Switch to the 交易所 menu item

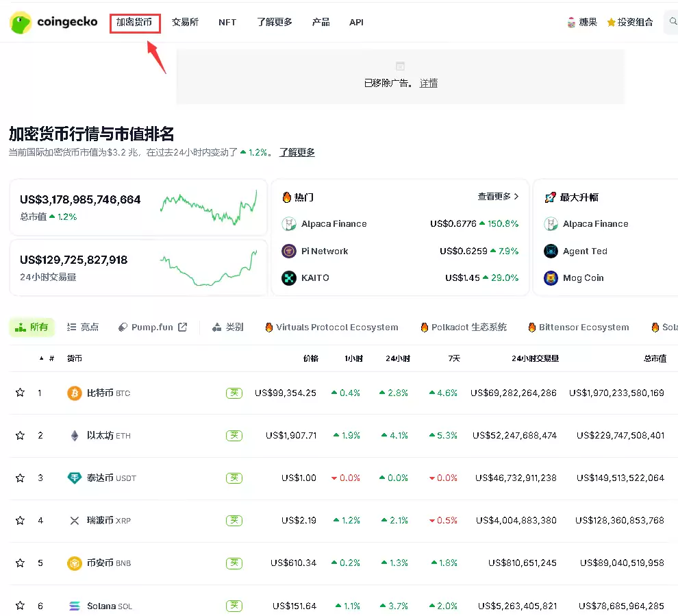tap(185, 21)
